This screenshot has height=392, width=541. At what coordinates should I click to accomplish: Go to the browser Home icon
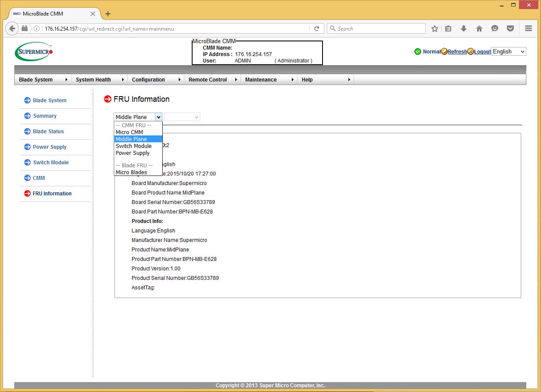click(479, 28)
